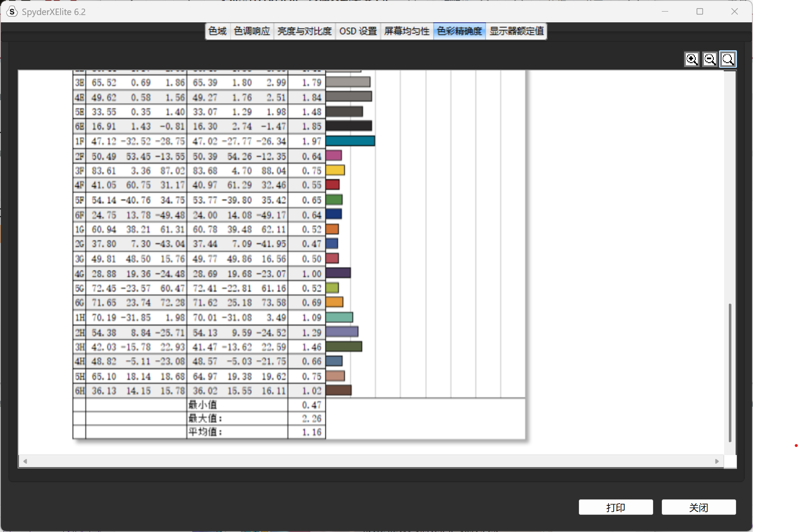Click delta value 1.02 in row 6H

312,391
